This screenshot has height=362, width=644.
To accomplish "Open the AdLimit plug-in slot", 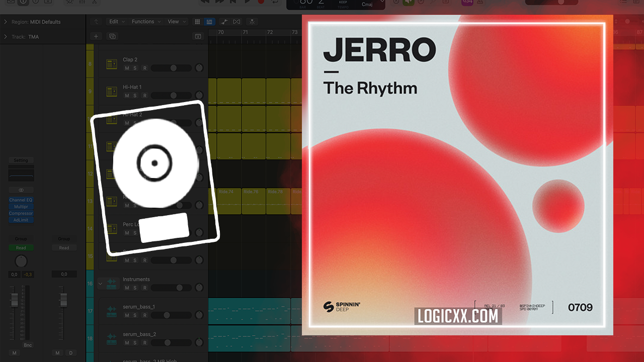I will point(21,220).
